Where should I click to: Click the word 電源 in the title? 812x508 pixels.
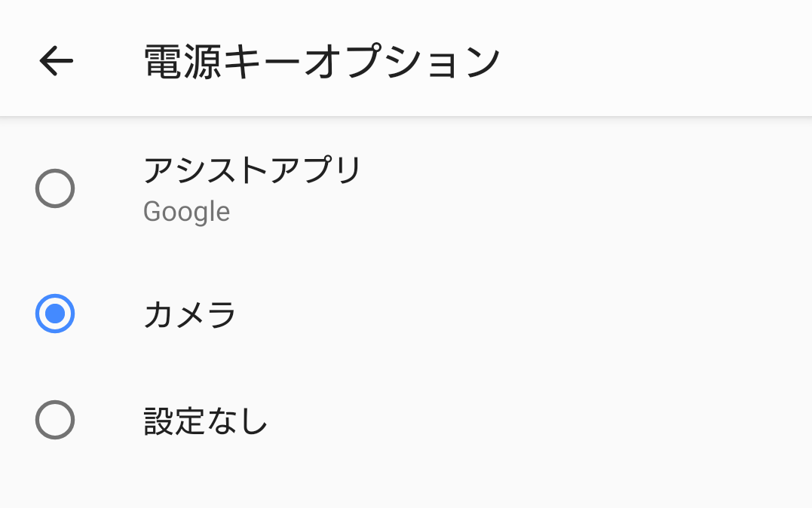click(182, 61)
